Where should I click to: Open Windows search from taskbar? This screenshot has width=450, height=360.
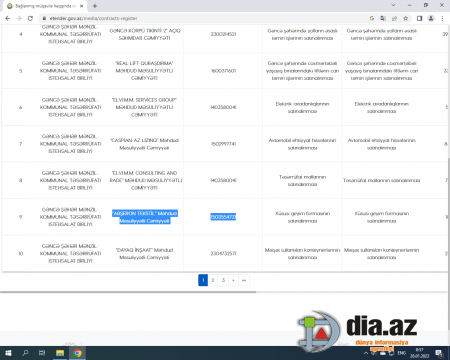coord(25,353)
